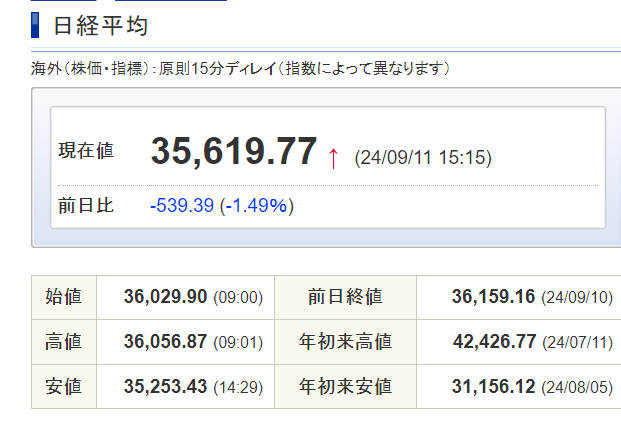This screenshot has width=621, height=421.
Task: Click the 日経平均 heading
Action: [100, 25]
